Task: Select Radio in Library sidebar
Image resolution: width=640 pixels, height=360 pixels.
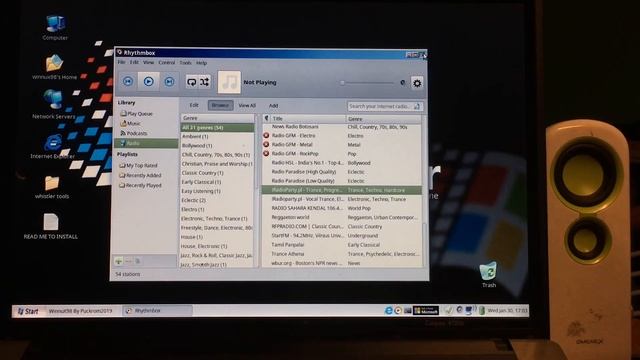Action: (146, 143)
